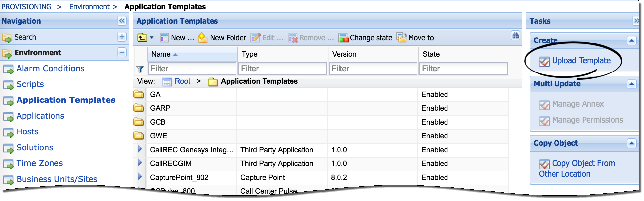
Task: Create a New Folder from the toolbar
Action: click(x=202, y=37)
